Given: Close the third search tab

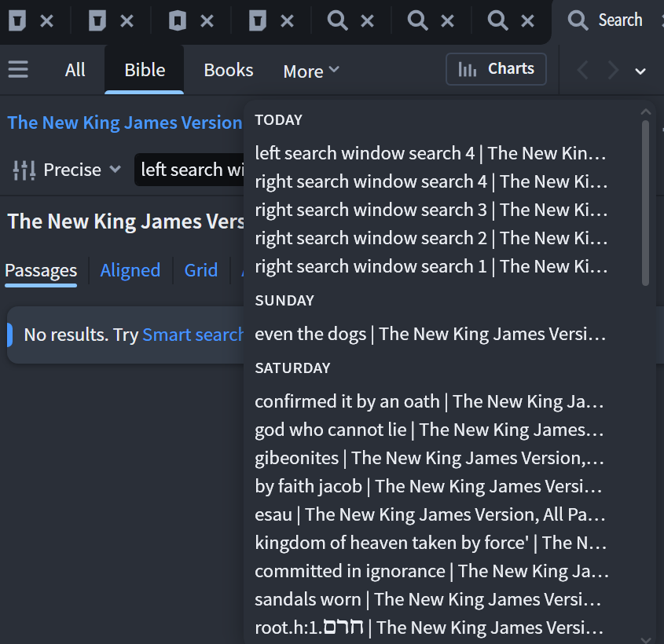Looking at the screenshot, I should tap(527, 20).
